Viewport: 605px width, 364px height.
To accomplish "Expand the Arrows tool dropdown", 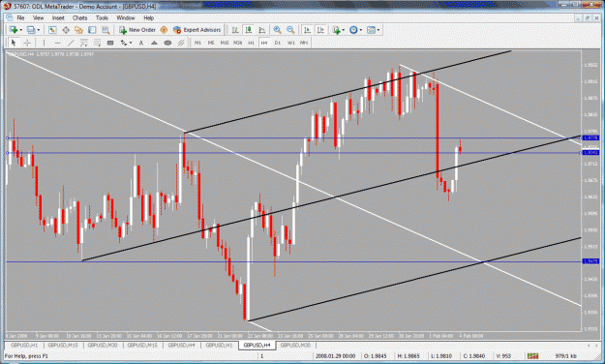I will click(131, 43).
